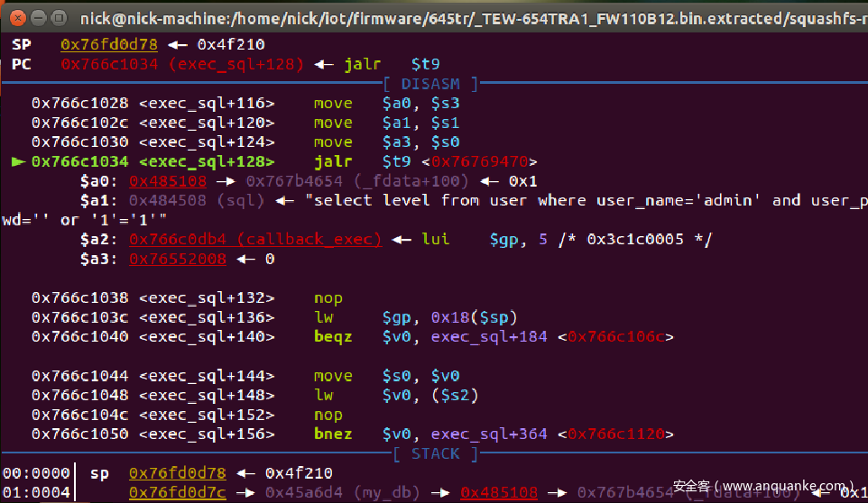Click red 0x485108 in stack row
The height and width of the screenshot is (503, 868).
coord(499,492)
